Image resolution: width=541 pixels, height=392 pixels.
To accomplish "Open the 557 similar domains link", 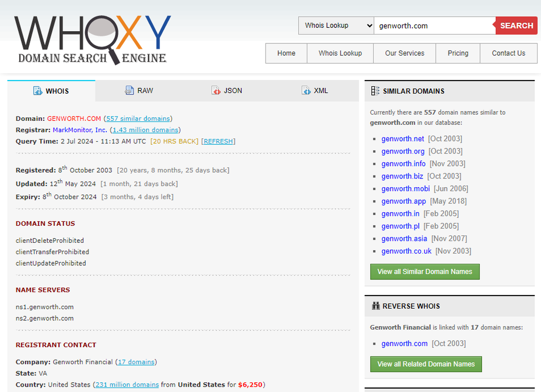I will (x=138, y=118).
